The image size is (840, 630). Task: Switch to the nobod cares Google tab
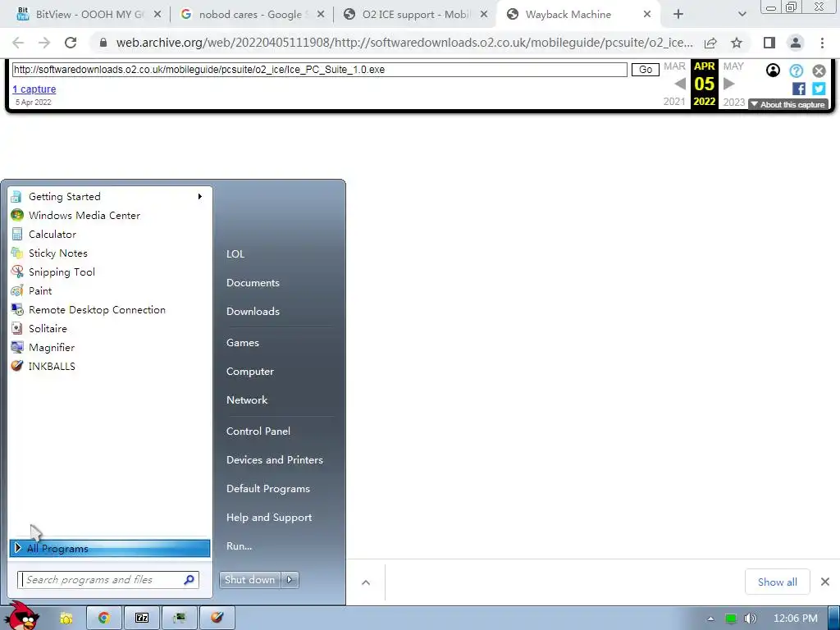252,15
